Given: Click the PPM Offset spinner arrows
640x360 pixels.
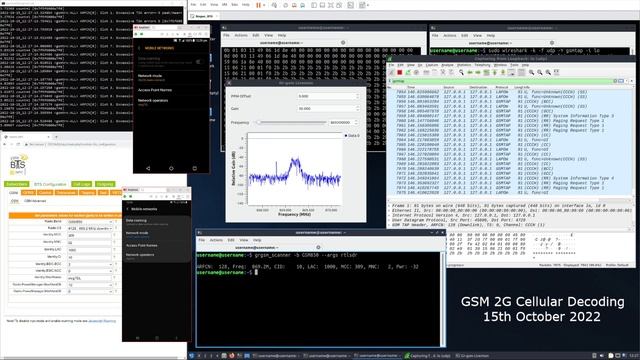Looking at the screenshot, I should pyautogui.click(x=358, y=96).
